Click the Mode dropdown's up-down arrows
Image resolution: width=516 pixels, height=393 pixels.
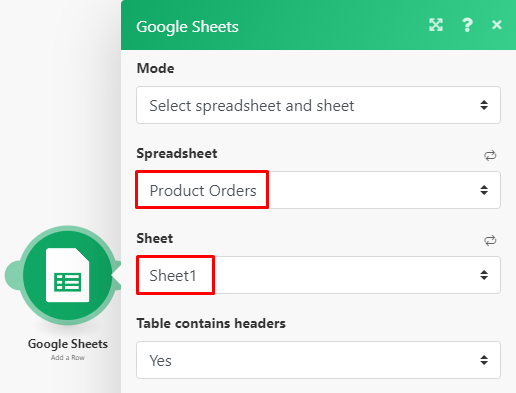coord(484,105)
